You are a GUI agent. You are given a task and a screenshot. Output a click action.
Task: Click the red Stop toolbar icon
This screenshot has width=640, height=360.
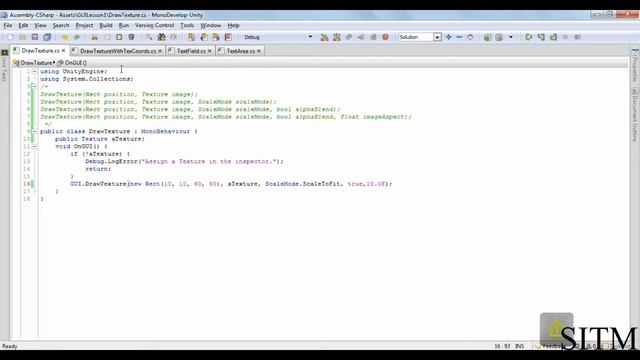385,37
